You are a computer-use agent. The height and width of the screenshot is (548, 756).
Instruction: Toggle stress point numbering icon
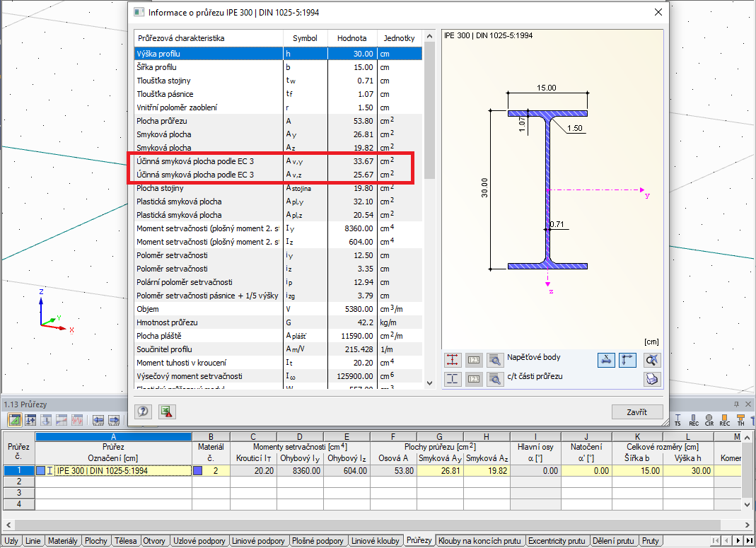pyautogui.click(x=473, y=360)
